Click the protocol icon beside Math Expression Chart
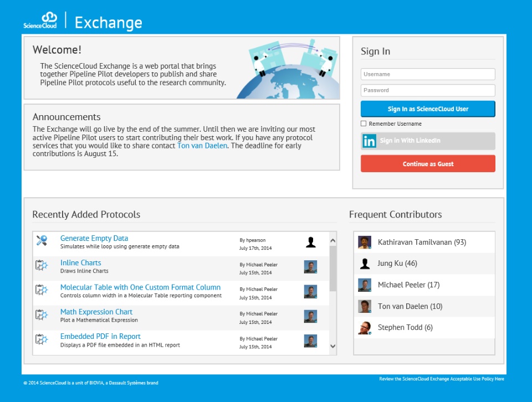The height and width of the screenshot is (402, 532). (42, 315)
